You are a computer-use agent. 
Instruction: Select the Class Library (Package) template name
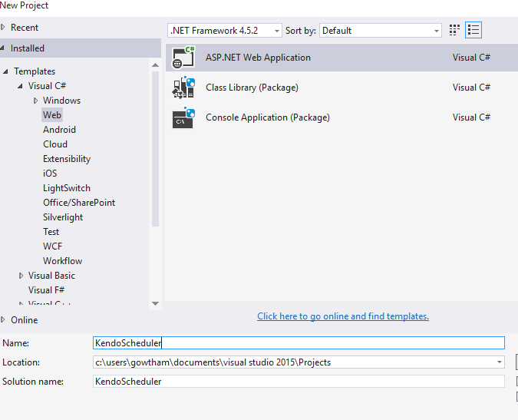point(252,88)
